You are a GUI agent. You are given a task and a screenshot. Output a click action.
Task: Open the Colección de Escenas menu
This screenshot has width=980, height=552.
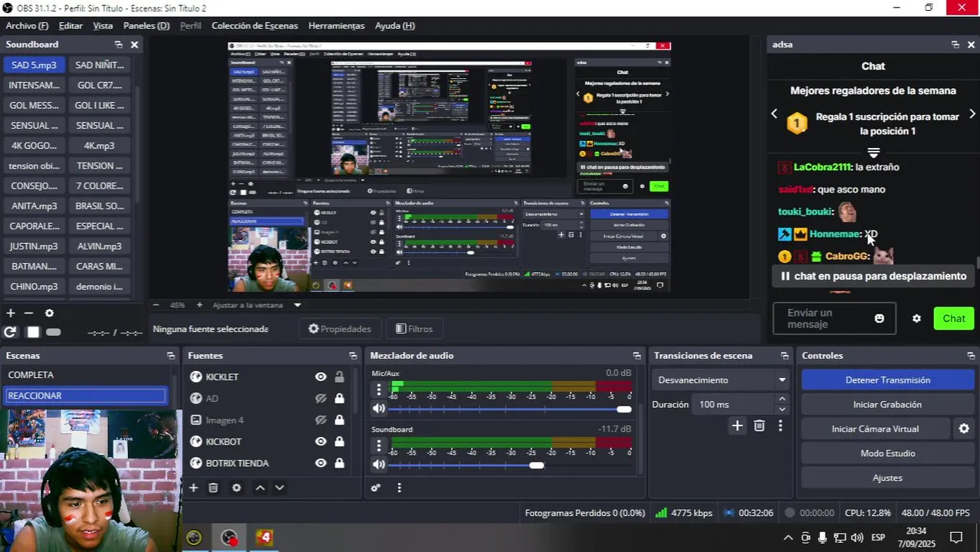(255, 25)
